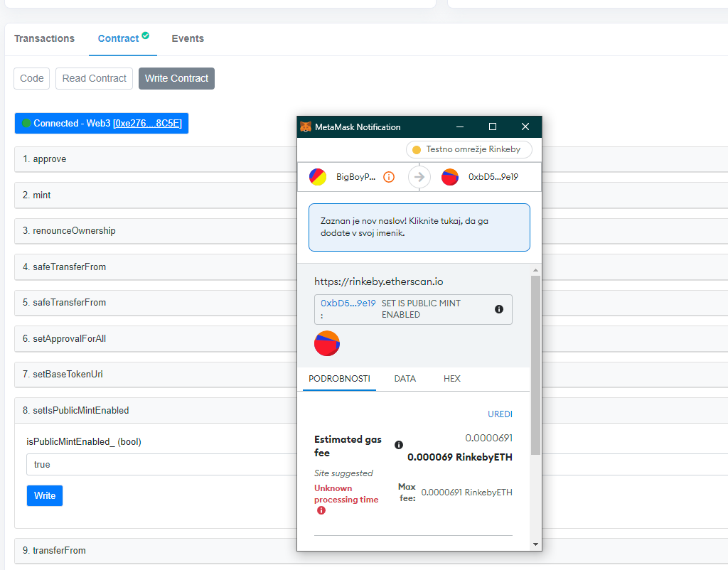Click the UREDI link

pyautogui.click(x=500, y=414)
